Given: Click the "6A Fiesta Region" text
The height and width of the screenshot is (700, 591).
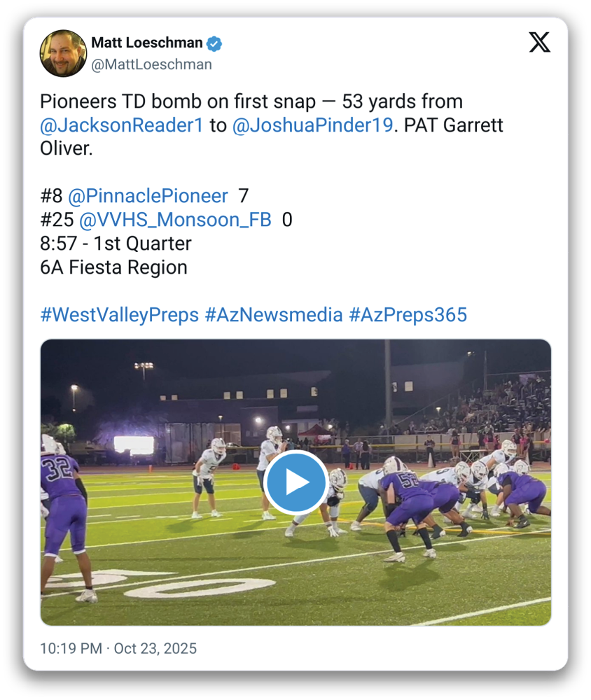Looking at the screenshot, I should (x=113, y=267).
